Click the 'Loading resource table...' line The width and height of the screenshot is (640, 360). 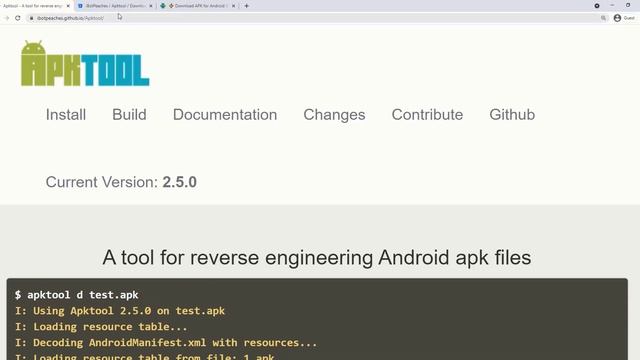point(101,327)
